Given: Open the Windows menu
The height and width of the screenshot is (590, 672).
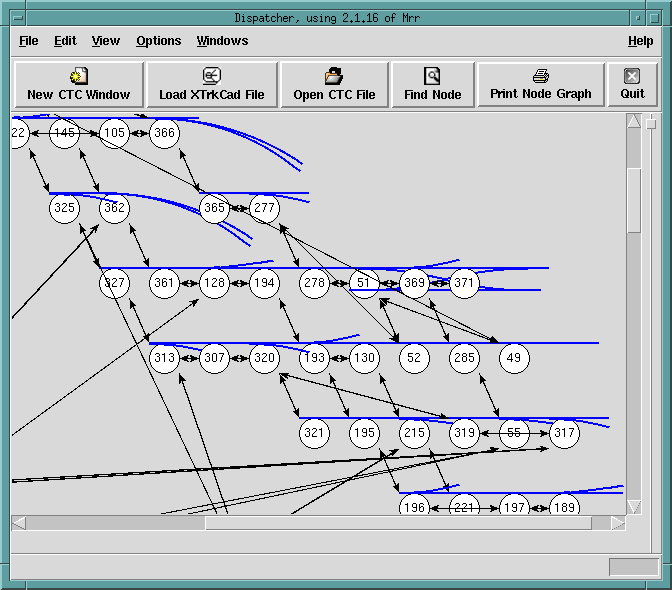Looking at the screenshot, I should click(222, 41).
